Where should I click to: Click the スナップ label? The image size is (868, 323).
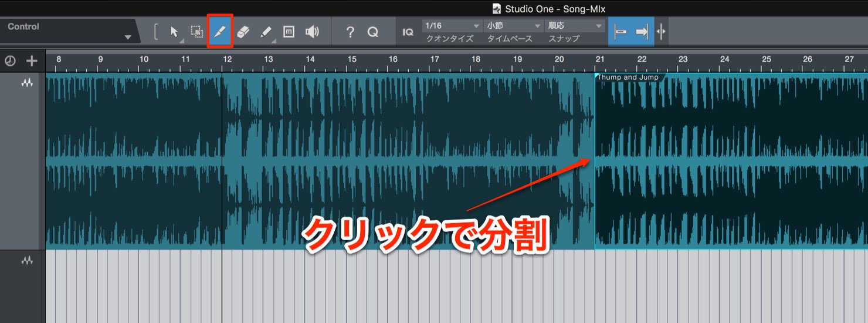[x=564, y=39]
